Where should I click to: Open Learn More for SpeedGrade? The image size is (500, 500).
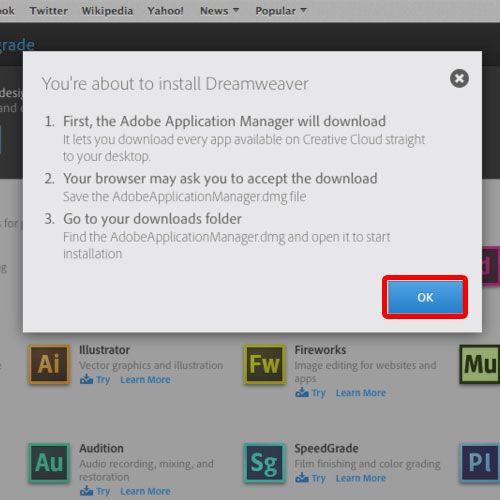(x=361, y=478)
